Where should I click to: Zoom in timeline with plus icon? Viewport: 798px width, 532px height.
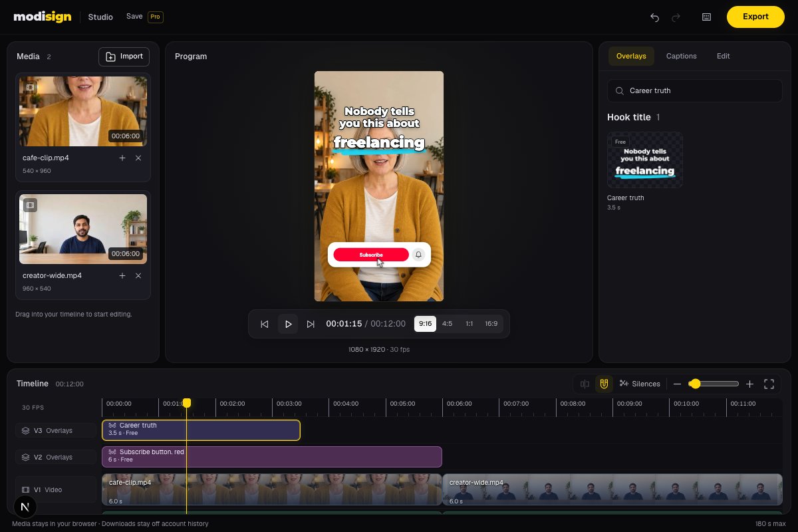[749, 384]
